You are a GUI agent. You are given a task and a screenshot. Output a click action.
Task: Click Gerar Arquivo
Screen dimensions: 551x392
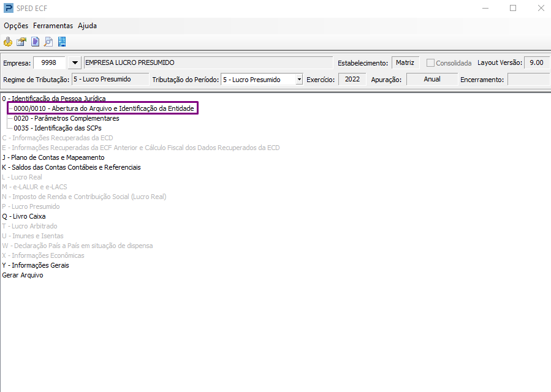(x=23, y=276)
